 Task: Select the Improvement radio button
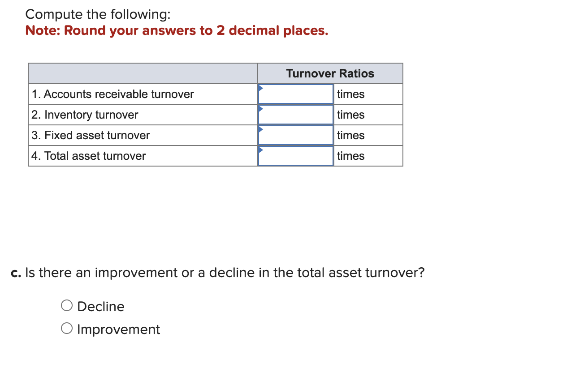pos(66,328)
